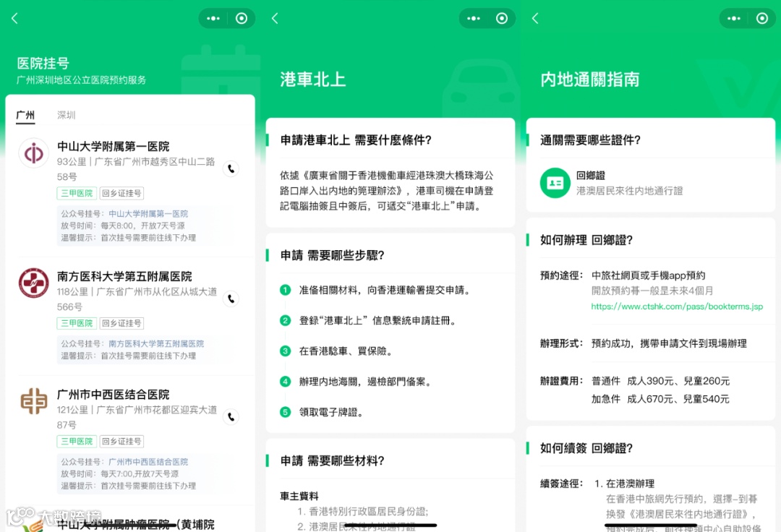Close the 港車北上 mini program via target icon
Viewport: 781px width, 532px height.
(x=502, y=18)
